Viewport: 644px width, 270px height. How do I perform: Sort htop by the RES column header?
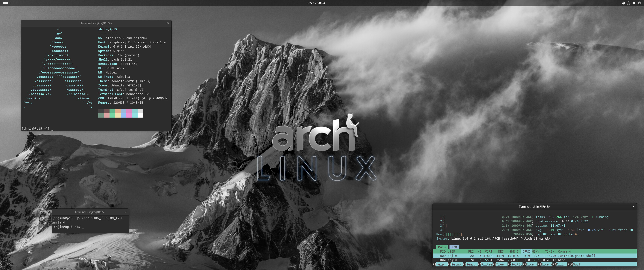pos(501,251)
